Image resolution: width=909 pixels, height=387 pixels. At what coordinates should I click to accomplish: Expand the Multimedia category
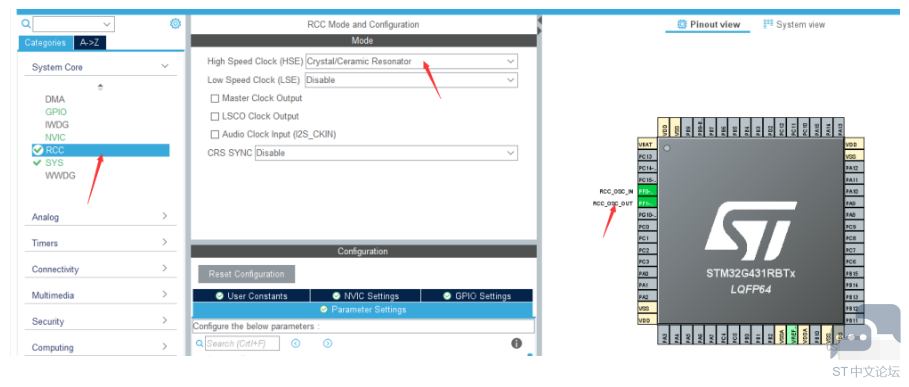coord(165,294)
